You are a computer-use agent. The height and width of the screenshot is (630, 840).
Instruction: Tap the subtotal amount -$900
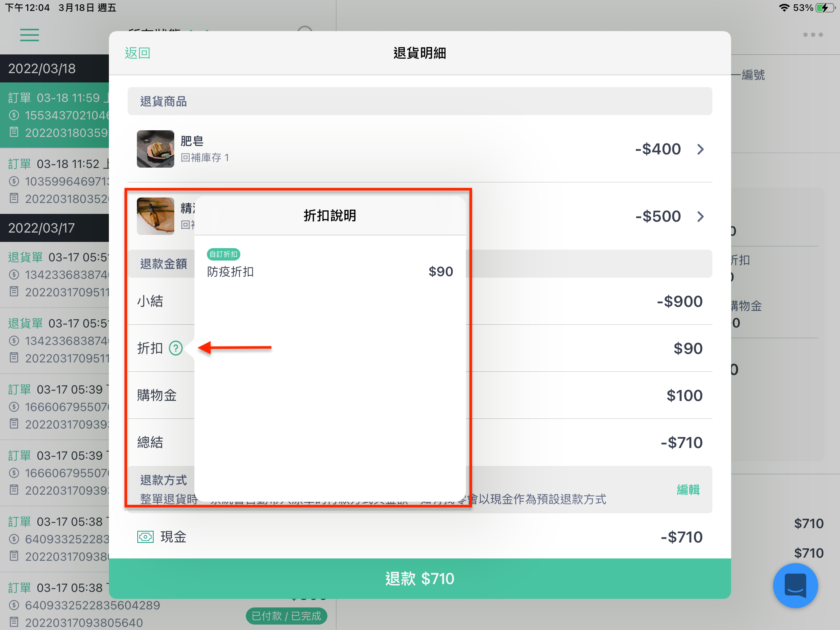pyautogui.click(x=680, y=301)
